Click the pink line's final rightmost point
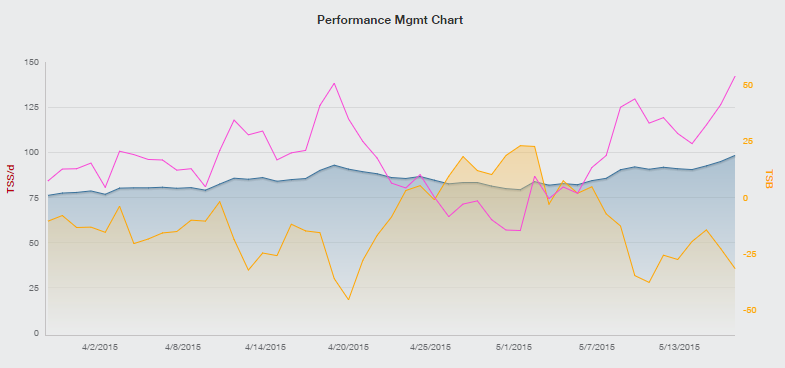This screenshot has height=368, width=785. coord(734,76)
